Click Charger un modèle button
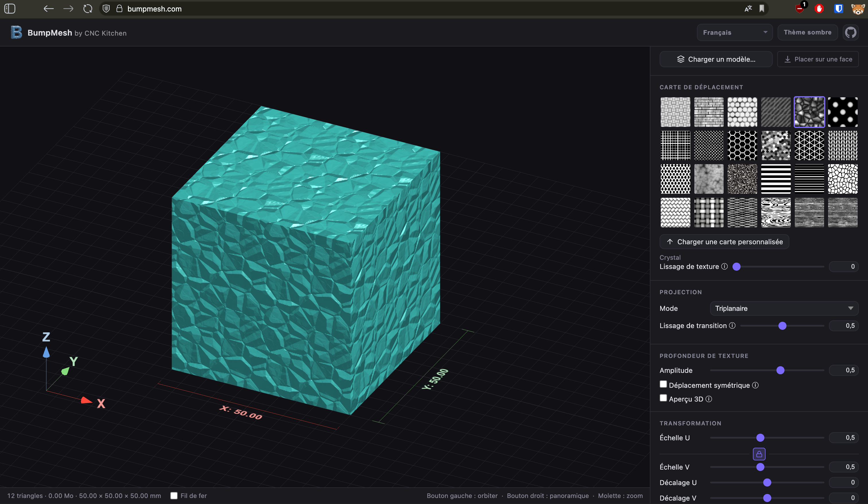The width and height of the screenshot is (868, 504). tap(716, 59)
